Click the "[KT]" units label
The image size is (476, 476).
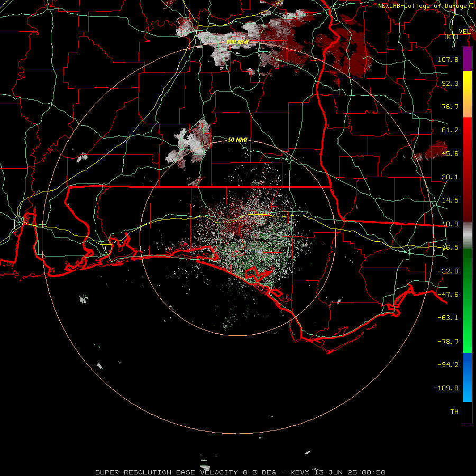point(452,36)
